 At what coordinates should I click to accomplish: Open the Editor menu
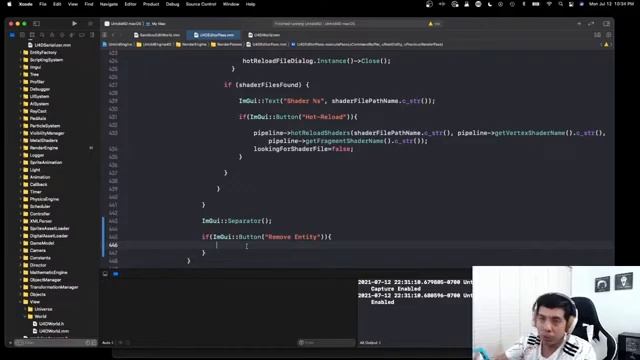point(130,4)
